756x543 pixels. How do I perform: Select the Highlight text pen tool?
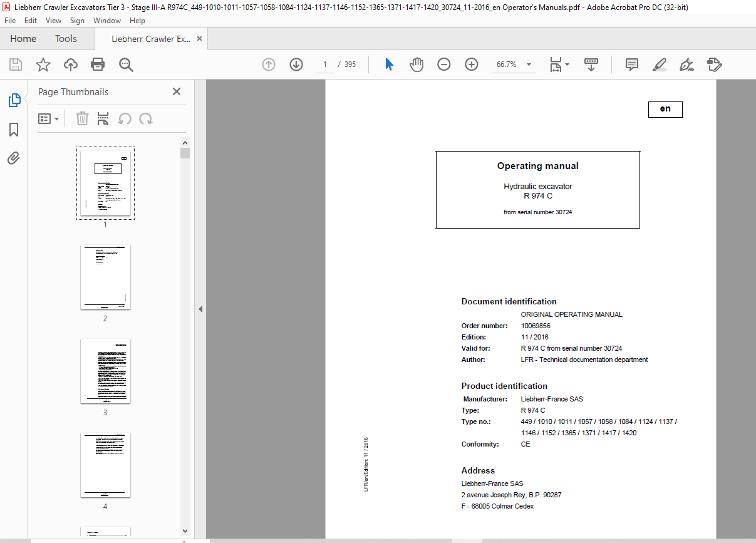(x=659, y=65)
